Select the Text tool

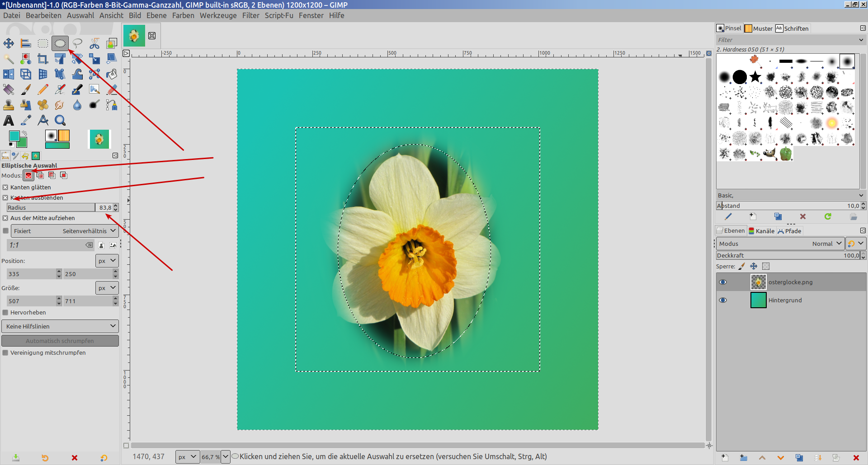(9, 121)
